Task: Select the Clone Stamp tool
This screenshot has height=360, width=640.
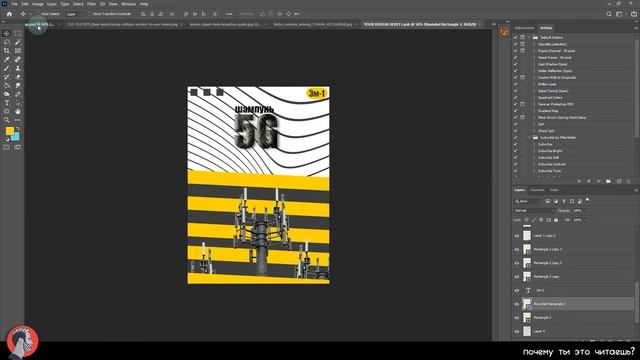Action: [x=18, y=68]
